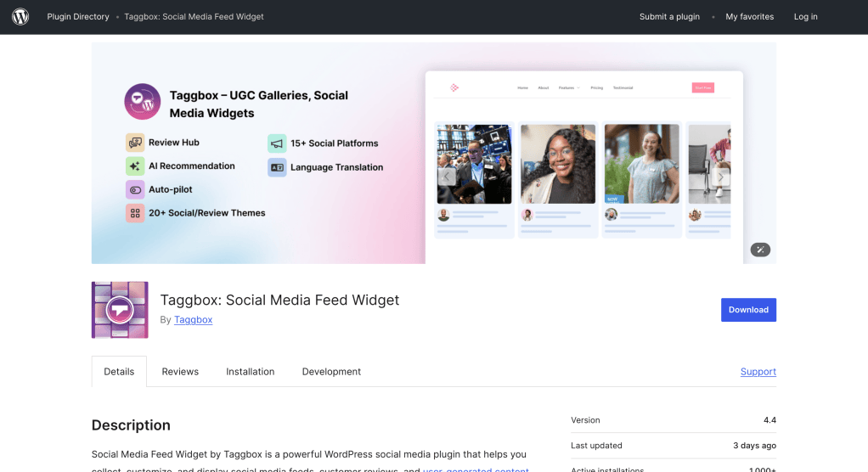The height and width of the screenshot is (472, 868).
Task: Select the Details tab
Action: coord(119,371)
